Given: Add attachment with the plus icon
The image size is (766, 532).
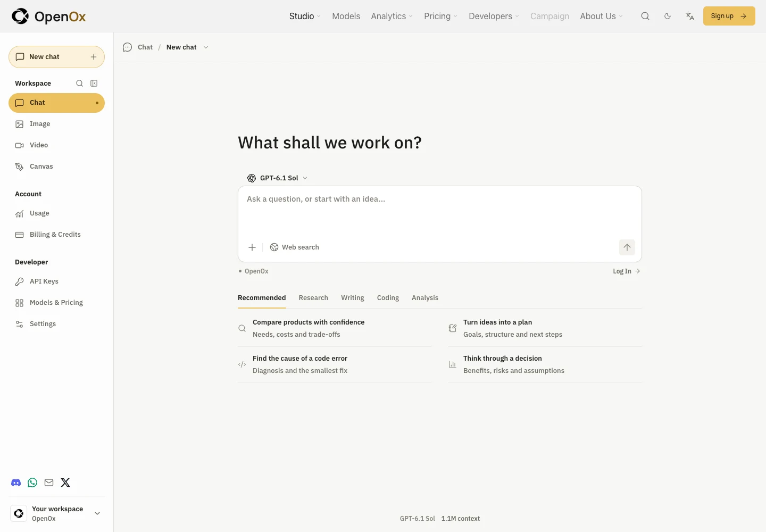Looking at the screenshot, I should tap(252, 247).
